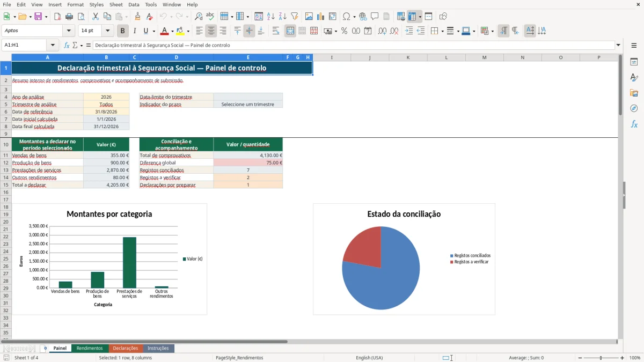Toggle the AutoFilter funnel
Viewport: 644px width, 362px height.
pos(295,17)
